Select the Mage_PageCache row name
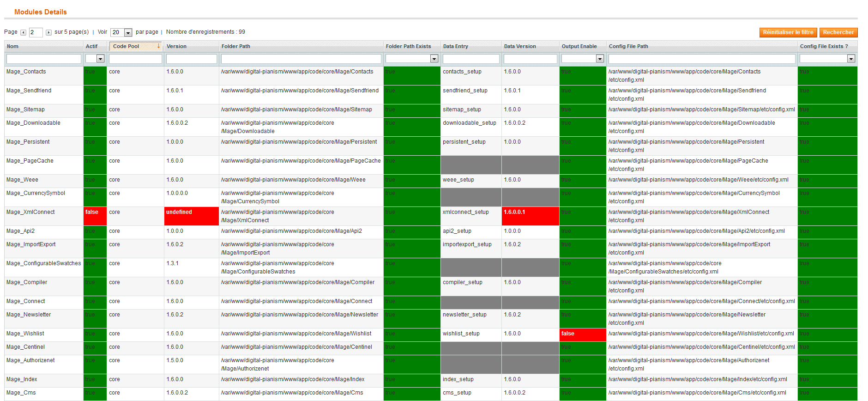The width and height of the screenshot is (868, 401). point(30,161)
